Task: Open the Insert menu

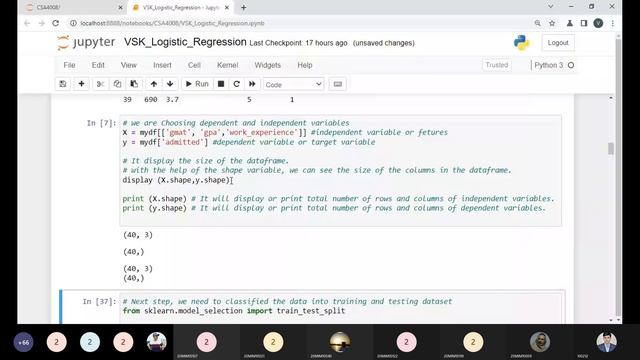Action: (162, 65)
